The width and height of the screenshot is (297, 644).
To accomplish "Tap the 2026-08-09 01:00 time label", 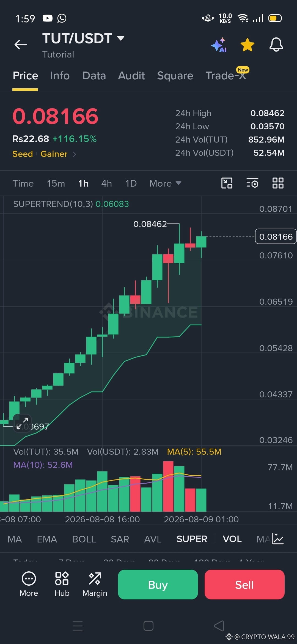I will click(201, 519).
